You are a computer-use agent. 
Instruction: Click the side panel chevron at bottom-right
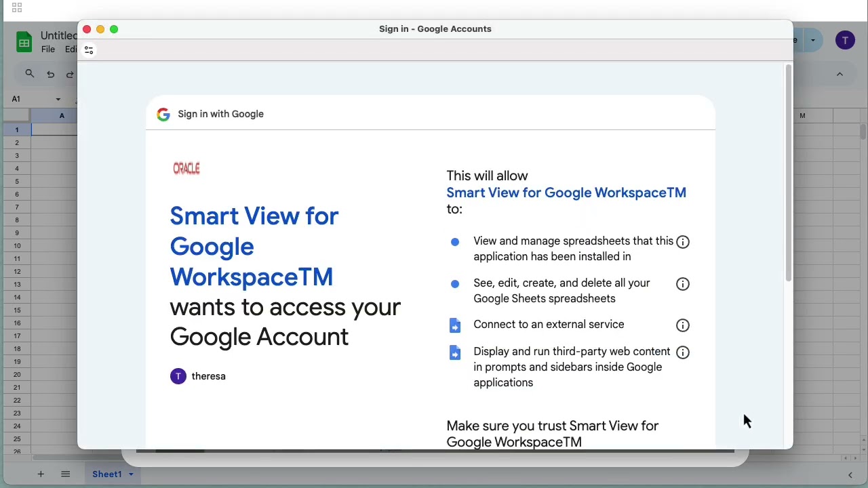pos(850,475)
